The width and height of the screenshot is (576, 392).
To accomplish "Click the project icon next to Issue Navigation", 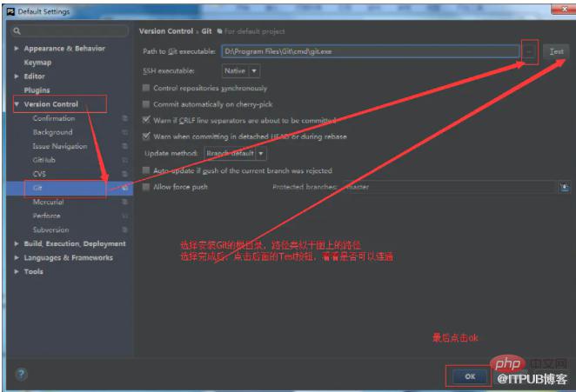I will (x=125, y=146).
